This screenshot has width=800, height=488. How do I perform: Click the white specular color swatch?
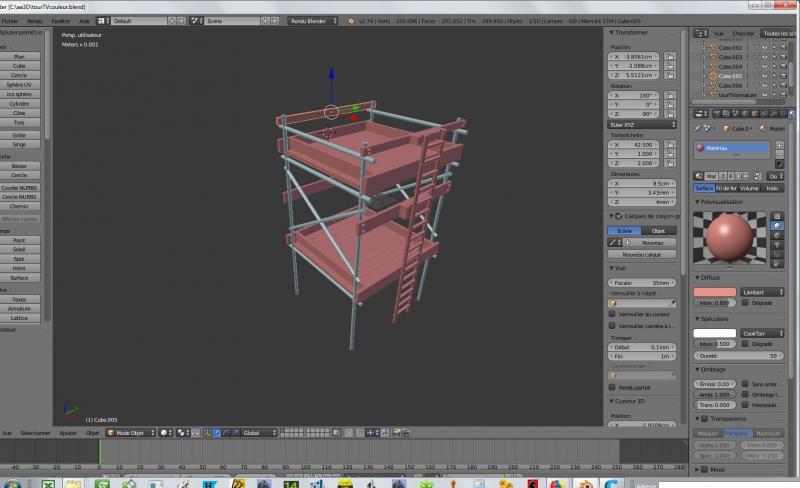(714, 333)
